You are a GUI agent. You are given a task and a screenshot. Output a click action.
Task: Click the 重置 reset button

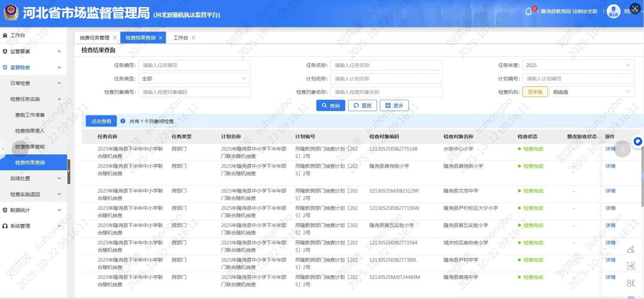[x=362, y=105]
